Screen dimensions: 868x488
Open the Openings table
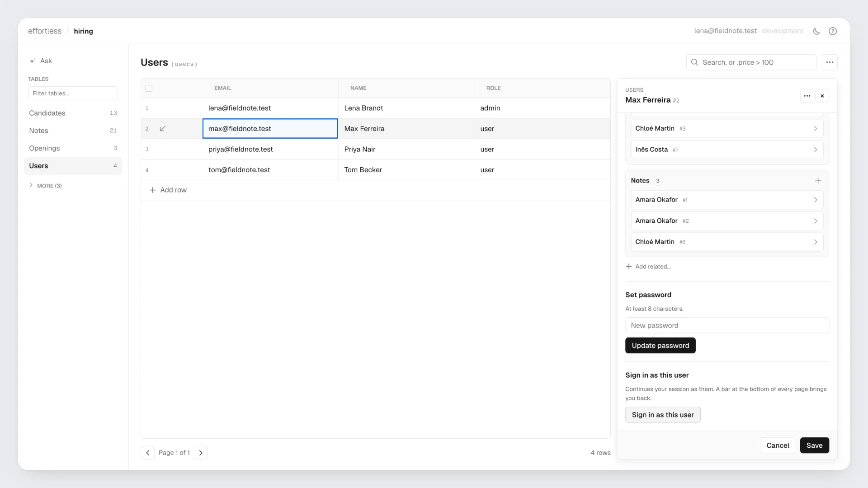pos(73,148)
